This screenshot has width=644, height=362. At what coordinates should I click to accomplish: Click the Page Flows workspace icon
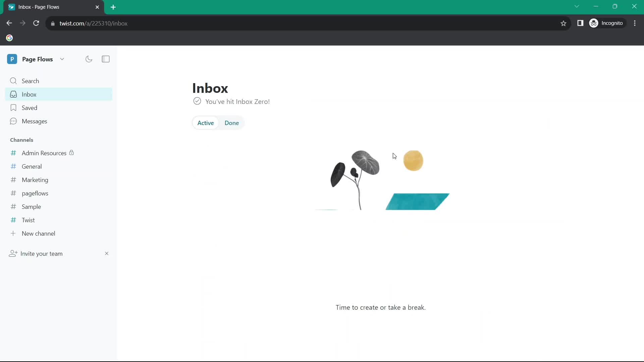(x=12, y=59)
